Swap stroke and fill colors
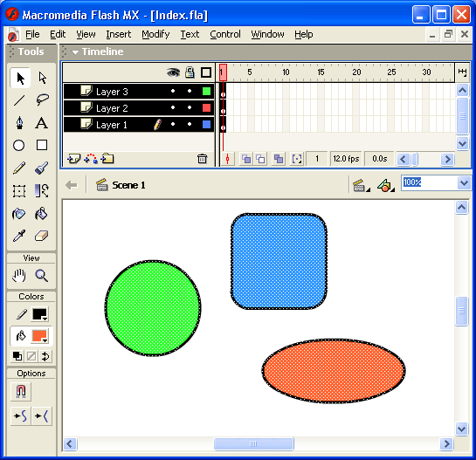Image resolution: width=476 pixels, height=460 pixels. click(45, 356)
